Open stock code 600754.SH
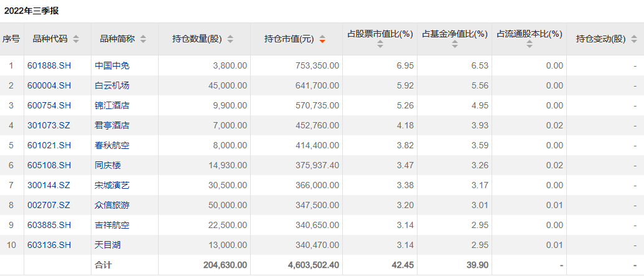This screenshot has height=276, width=644. [49, 106]
